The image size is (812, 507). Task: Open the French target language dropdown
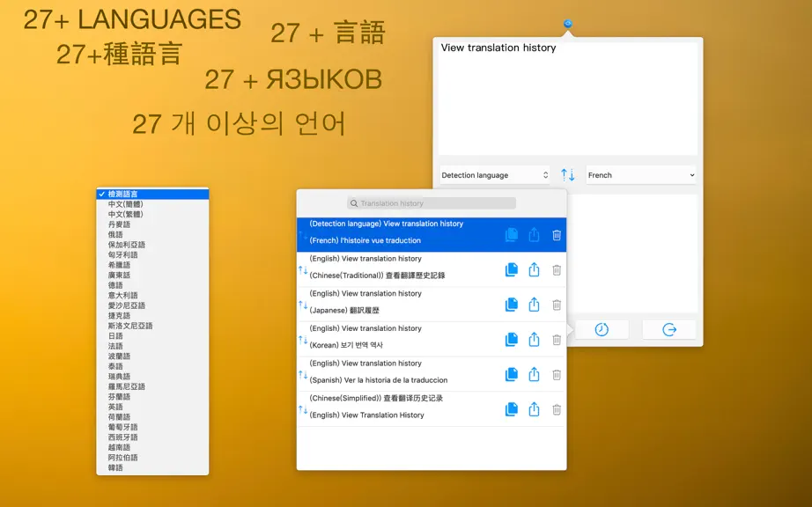pyautogui.click(x=641, y=175)
